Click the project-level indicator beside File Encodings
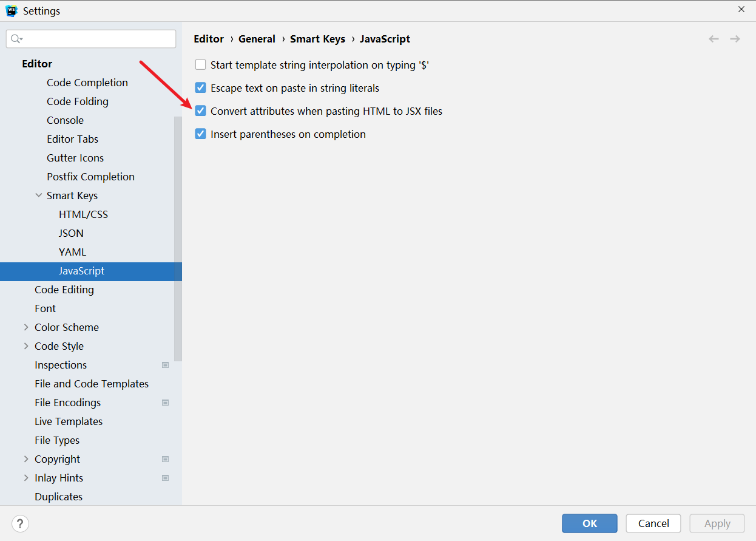The height and width of the screenshot is (541, 756). coord(165,403)
